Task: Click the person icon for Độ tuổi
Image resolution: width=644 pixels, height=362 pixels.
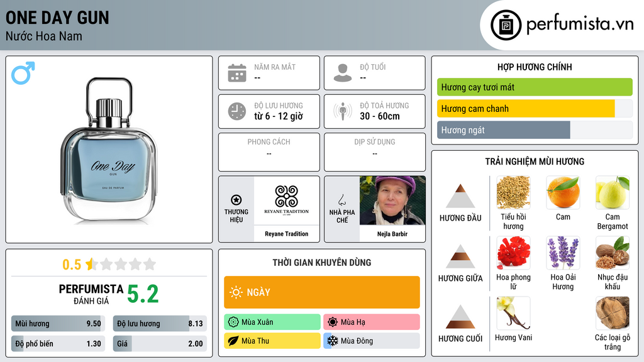Action: [343, 73]
